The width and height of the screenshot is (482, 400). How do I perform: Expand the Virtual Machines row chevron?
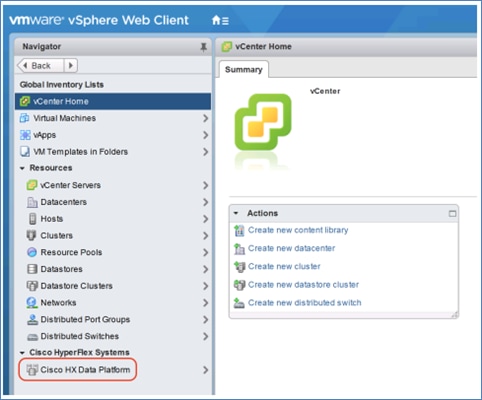click(x=206, y=118)
